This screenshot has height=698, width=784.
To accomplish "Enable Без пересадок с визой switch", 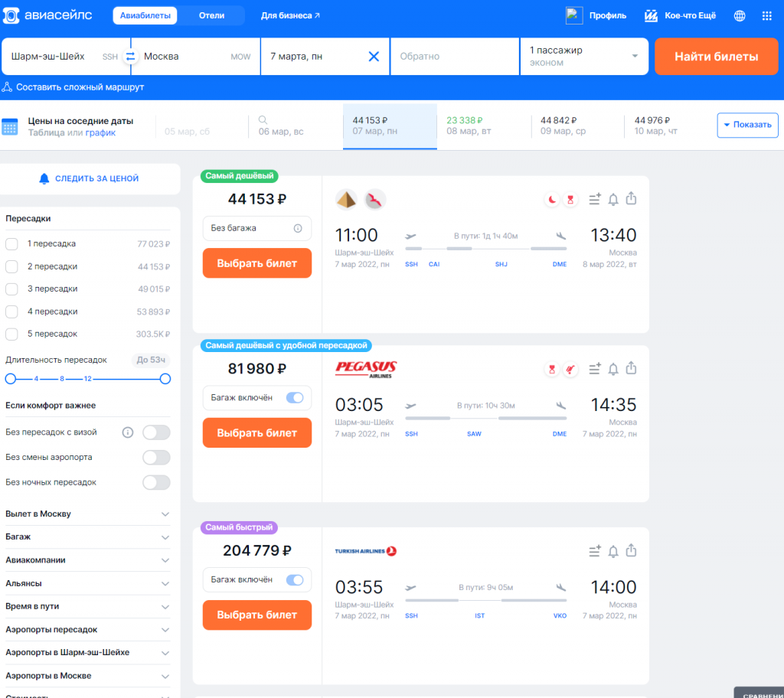I will pyautogui.click(x=156, y=432).
